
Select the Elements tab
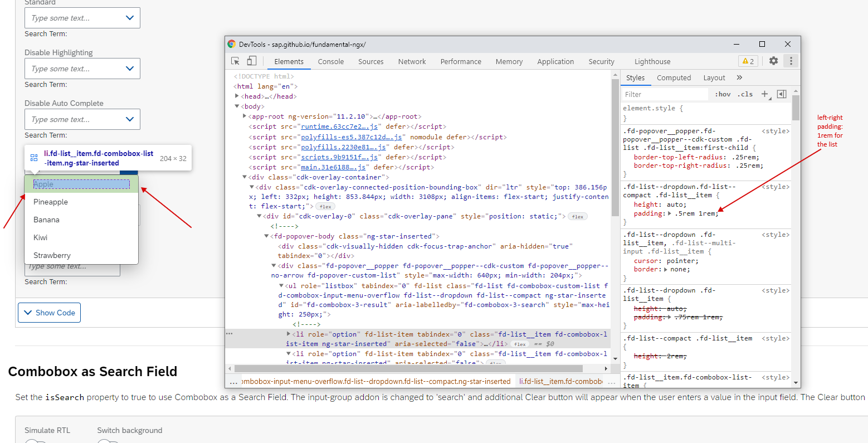(289, 61)
